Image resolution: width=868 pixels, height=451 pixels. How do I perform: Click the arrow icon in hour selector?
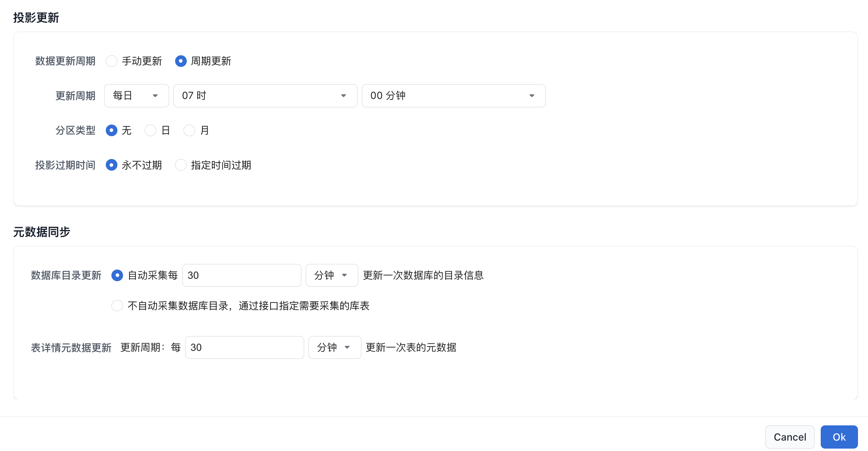tap(343, 96)
